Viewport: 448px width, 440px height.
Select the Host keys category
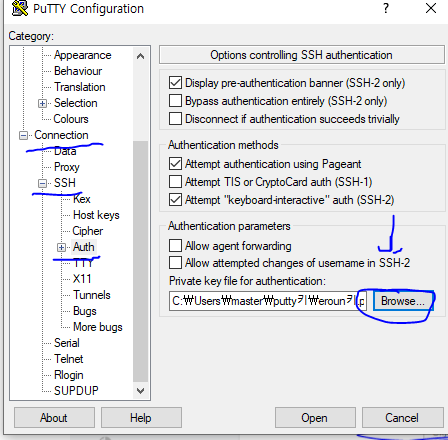(96, 215)
